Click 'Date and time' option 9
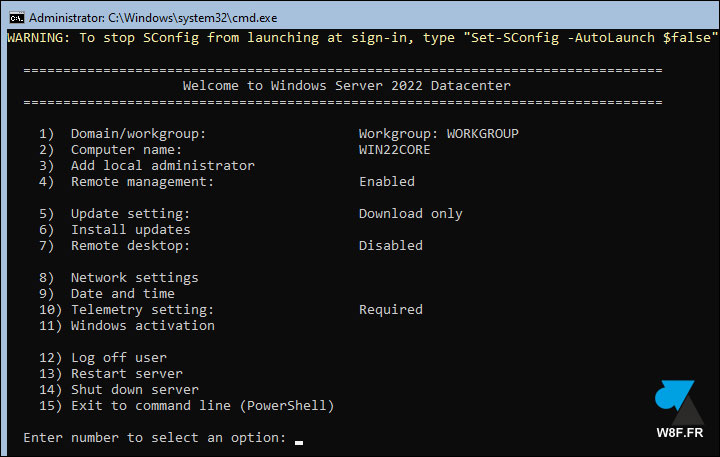 tap(123, 294)
